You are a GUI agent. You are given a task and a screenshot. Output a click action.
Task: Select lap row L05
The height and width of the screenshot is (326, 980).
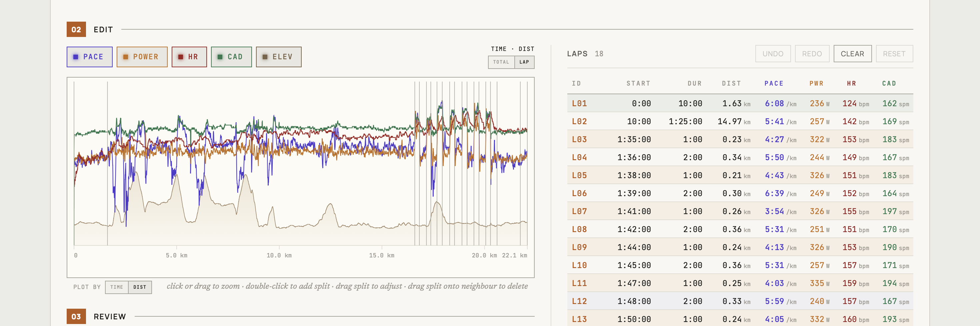(x=740, y=175)
